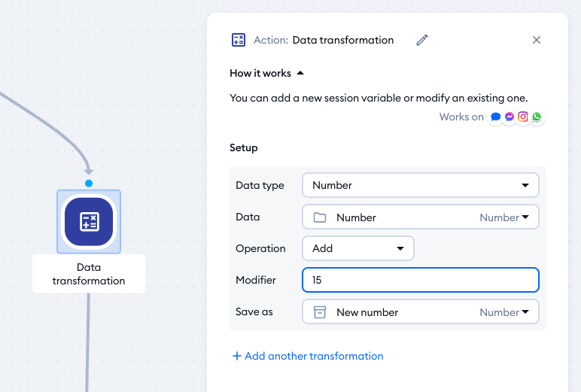Open the Save as New number dropdown

click(x=420, y=312)
